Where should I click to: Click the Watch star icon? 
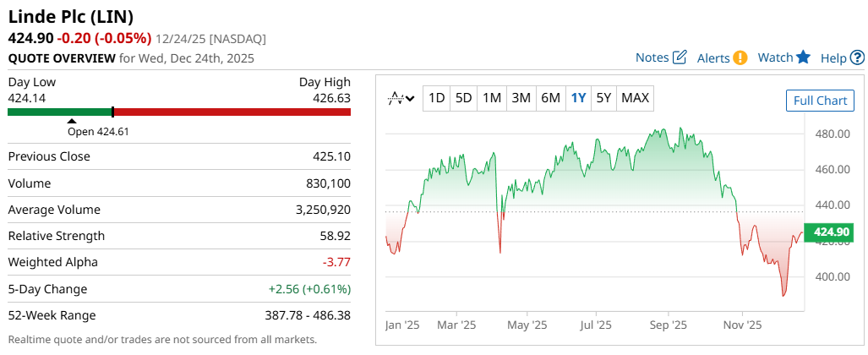pyautogui.click(x=803, y=57)
